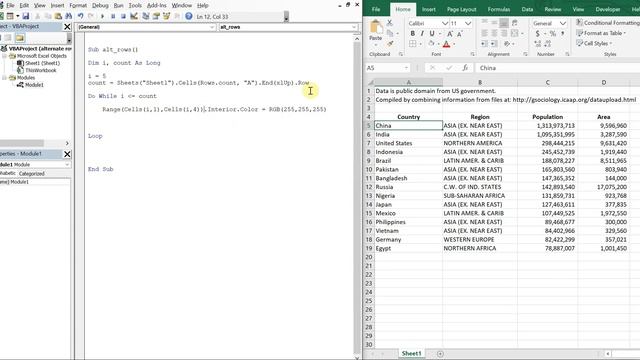Collapse the Modules folder tree node
This screenshot has width=640, height=360.
[x=4, y=78]
